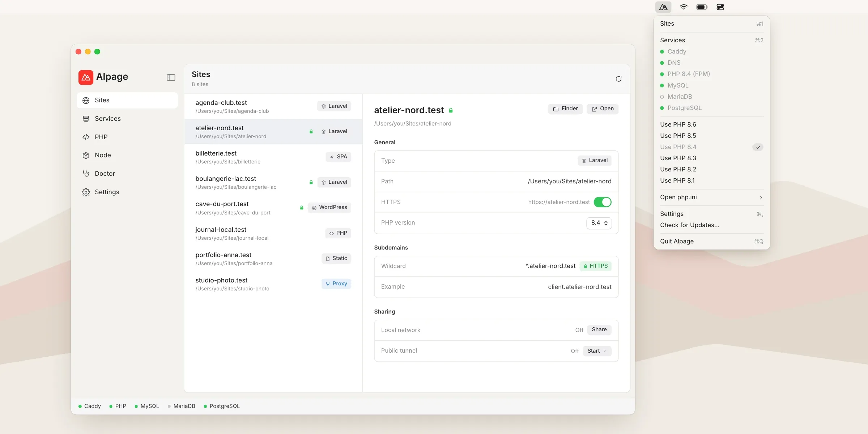Image resolution: width=868 pixels, height=434 pixels.
Task: Click the Finder button
Action: 565,109
